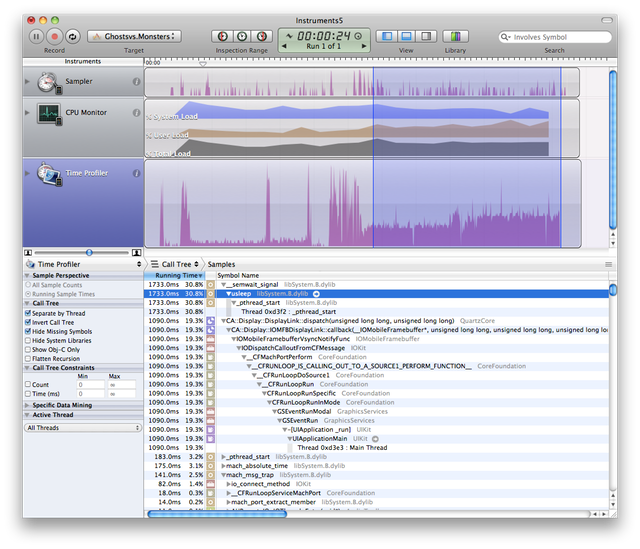Viewport: 640px width, 549px height.
Task: Enable Hide System Libraries checkbox
Action: click(27, 340)
